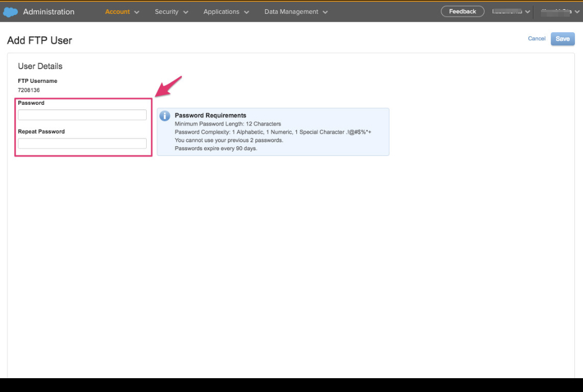Expand the chevron next to Security

(186, 12)
